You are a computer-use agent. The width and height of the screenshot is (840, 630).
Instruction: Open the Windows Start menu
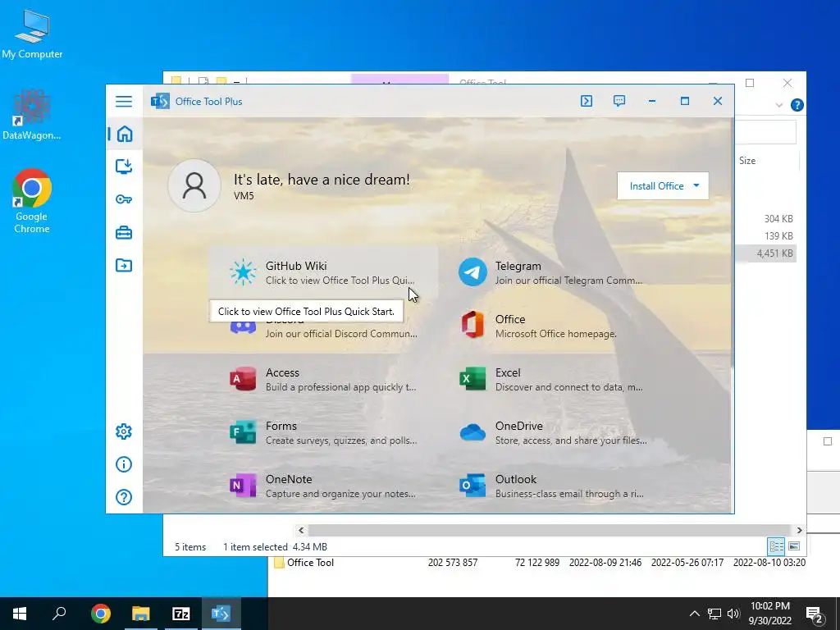coord(20,614)
